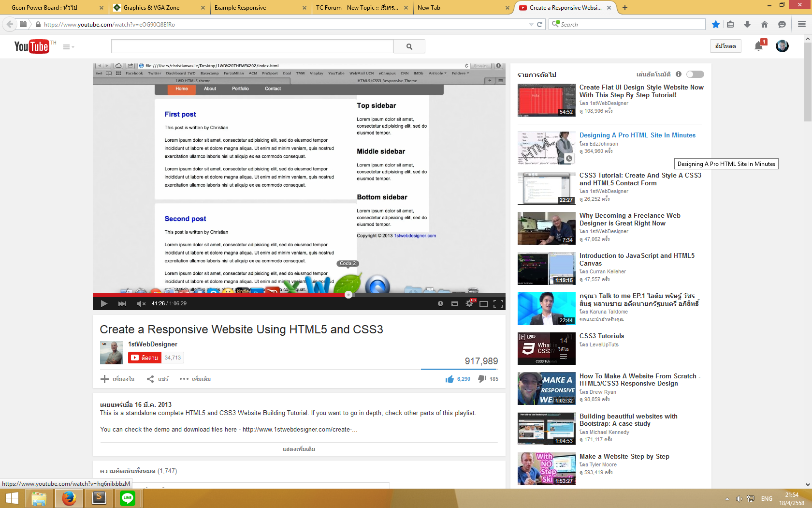Image resolution: width=812 pixels, height=508 pixels.
Task: Close the Example Responsive tab
Action: 304,8
